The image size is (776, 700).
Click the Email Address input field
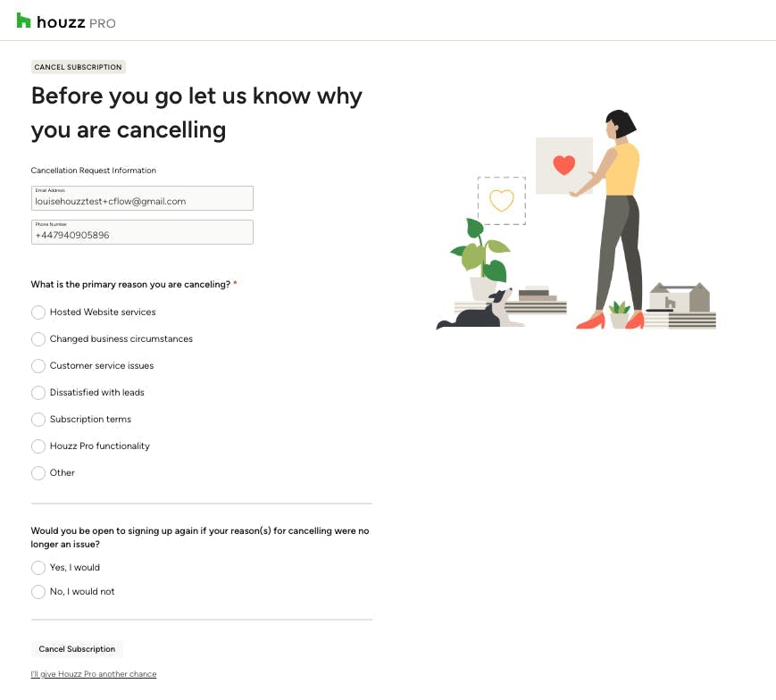tap(142, 198)
